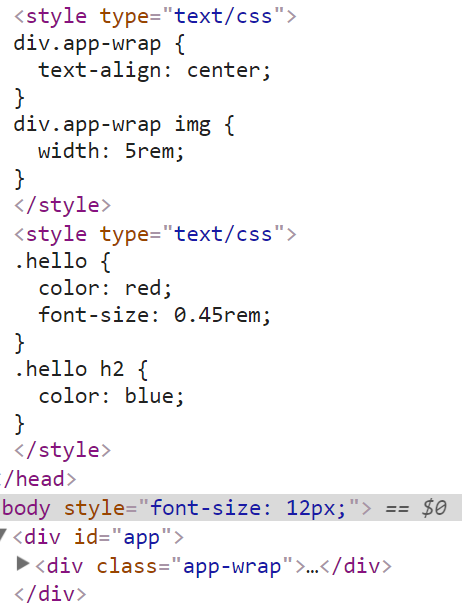
Task: Click the closing </div> tag at bottom
Action: pyautogui.click(x=50, y=594)
